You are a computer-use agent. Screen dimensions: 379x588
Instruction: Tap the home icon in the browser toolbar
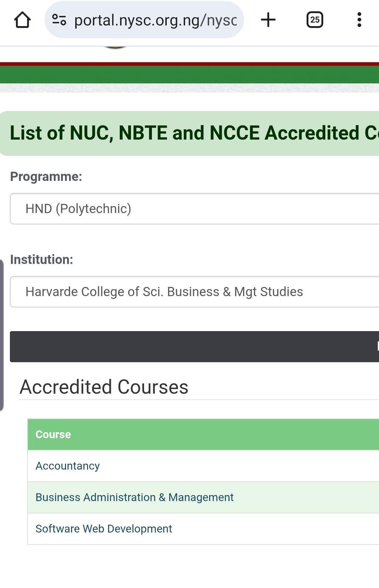[23, 19]
